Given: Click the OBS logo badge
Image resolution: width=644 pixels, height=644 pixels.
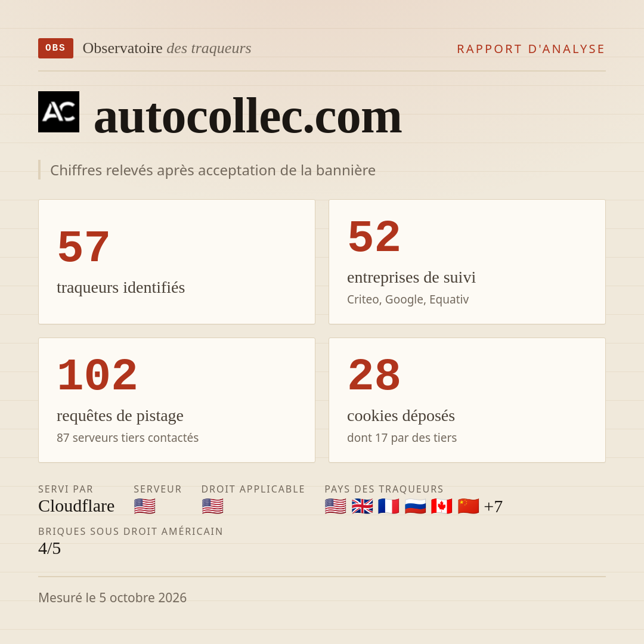Looking at the screenshot, I should 56,48.
